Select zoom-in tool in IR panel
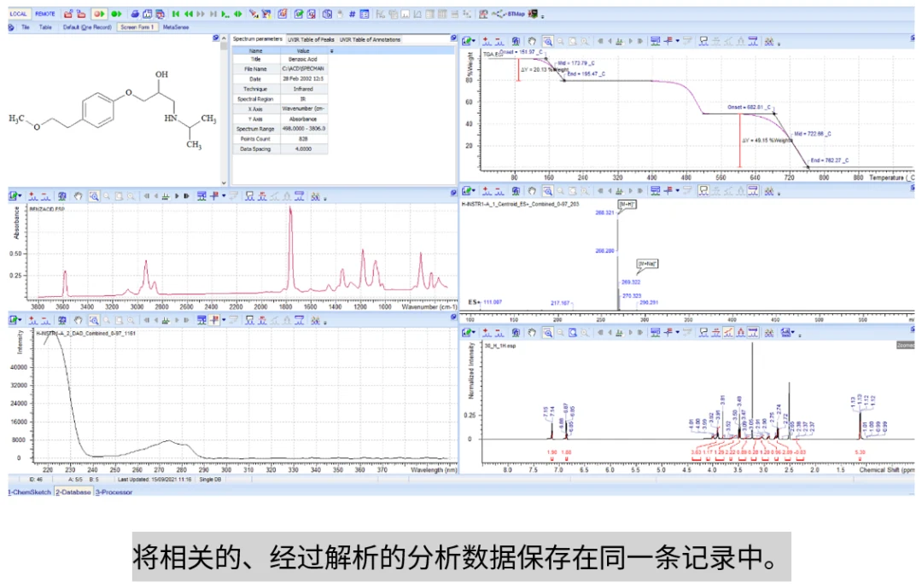 [x=94, y=195]
